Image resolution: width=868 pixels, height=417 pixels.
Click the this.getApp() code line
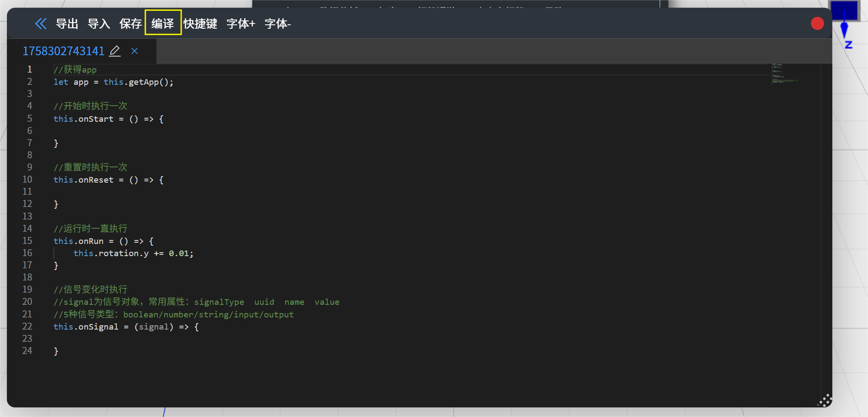113,82
